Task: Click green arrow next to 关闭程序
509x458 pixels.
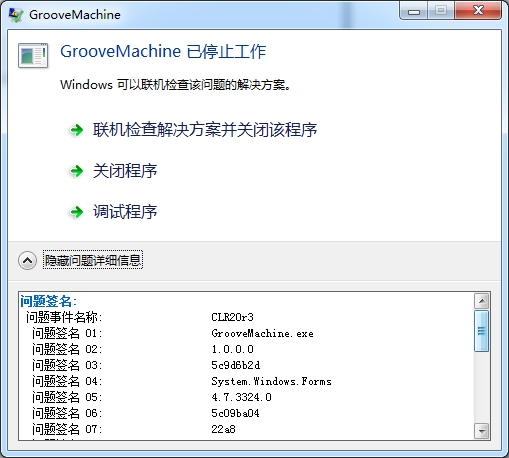Action: (77, 171)
